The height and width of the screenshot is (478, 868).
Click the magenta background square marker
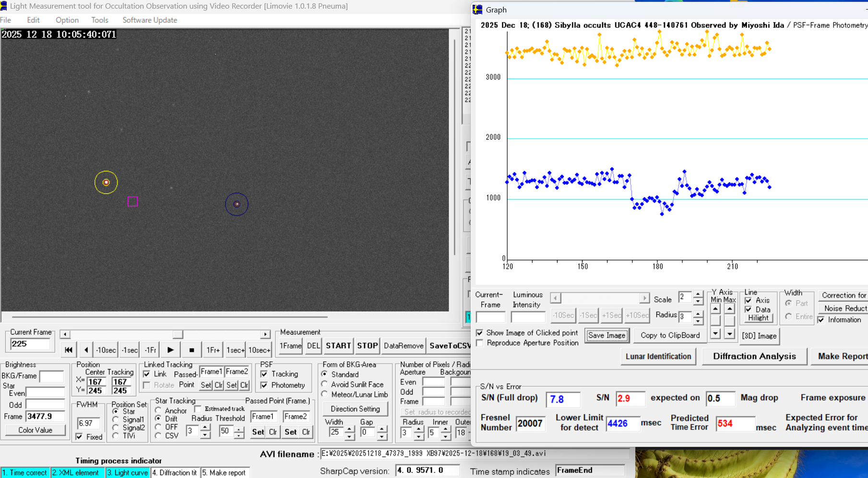(x=133, y=202)
